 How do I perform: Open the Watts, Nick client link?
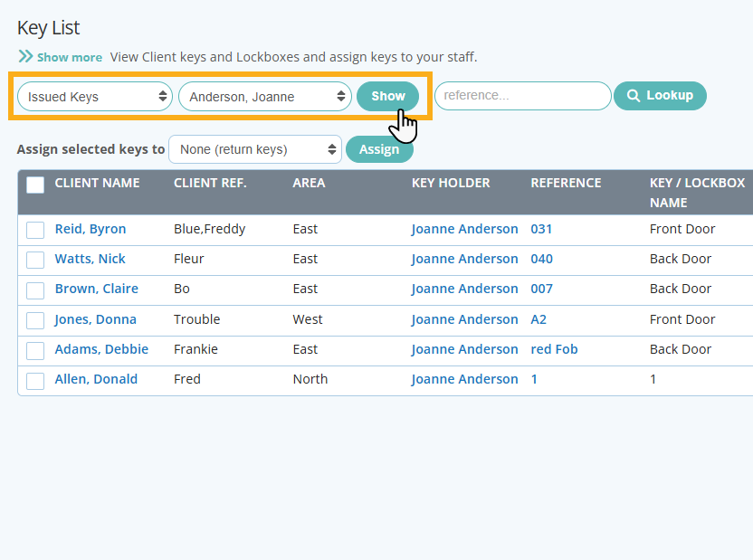click(x=90, y=259)
